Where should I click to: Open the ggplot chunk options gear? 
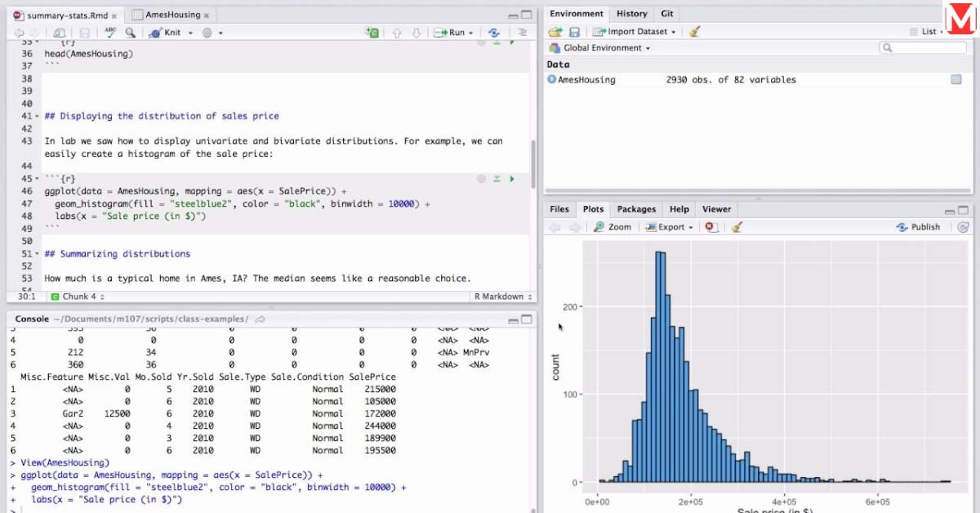click(481, 178)
